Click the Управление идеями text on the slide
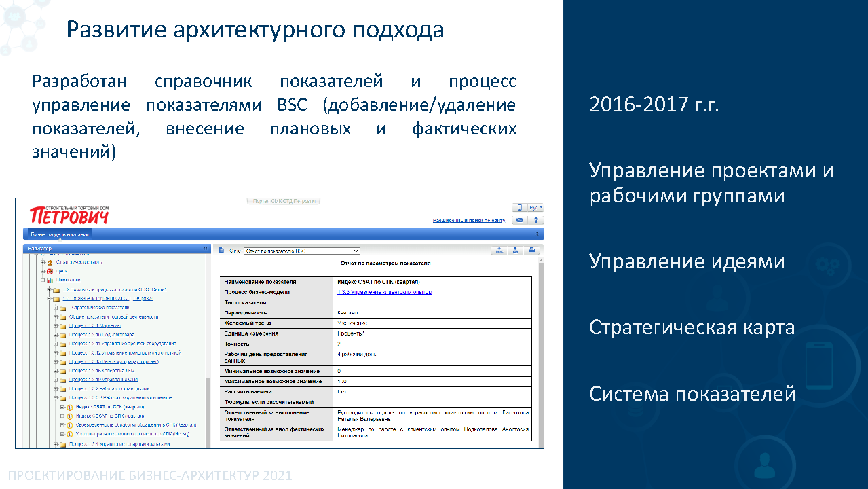 tap(687, 261)
